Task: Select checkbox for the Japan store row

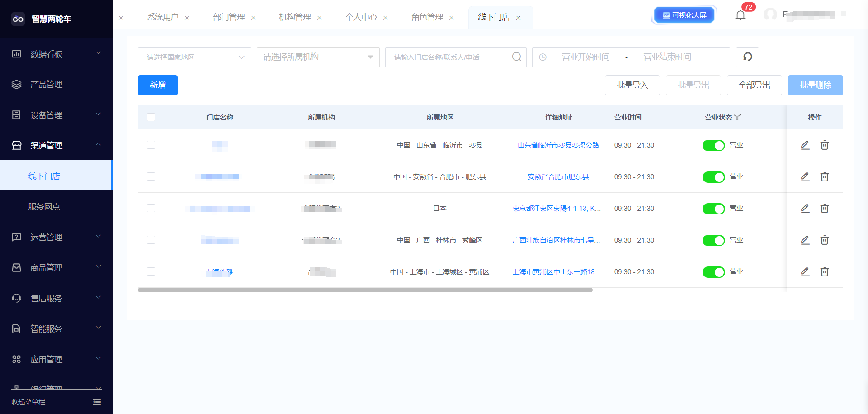Action: 151,208
